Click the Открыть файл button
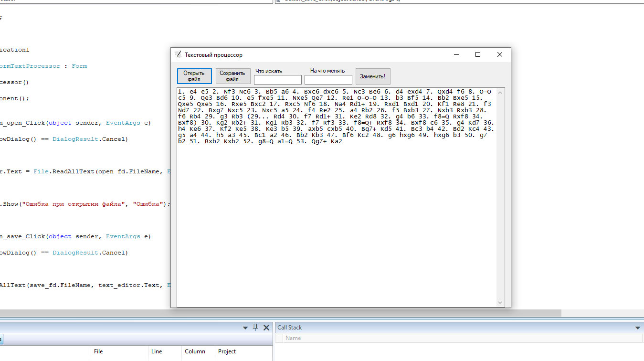Viewport: 644px width, 361px height. click(x=194, y=76)
